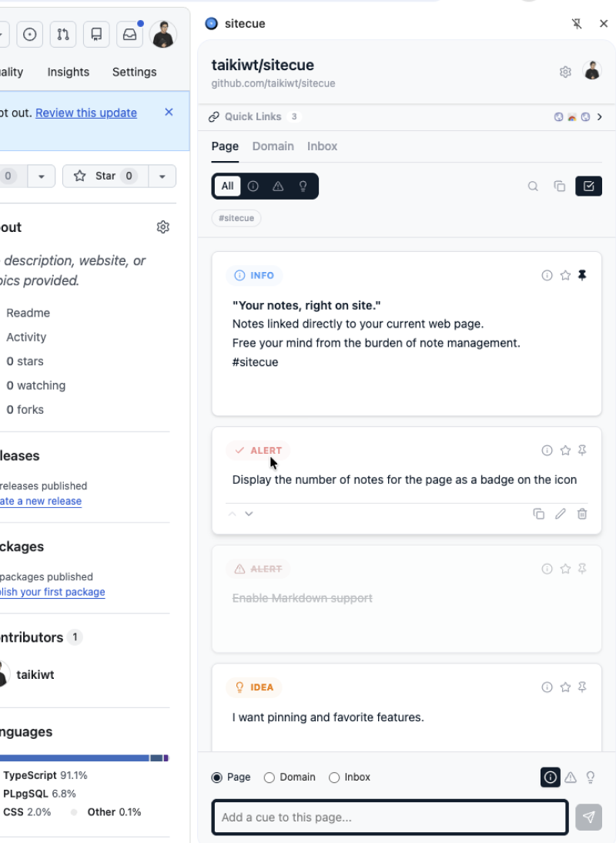Open the Activity link
This screenshot has width=616, height=843.
(26, 337)
